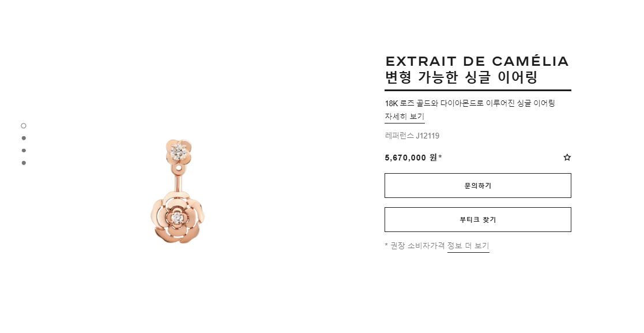The height and width of the screenshot is (333, 644).
Task: Click the rose gold earring product image
Action: coord(178,191)
